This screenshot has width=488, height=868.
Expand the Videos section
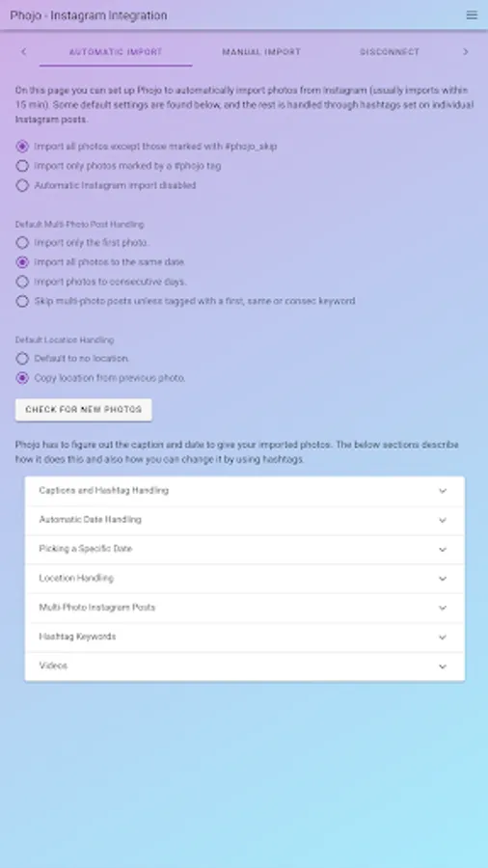click(245, 666)
